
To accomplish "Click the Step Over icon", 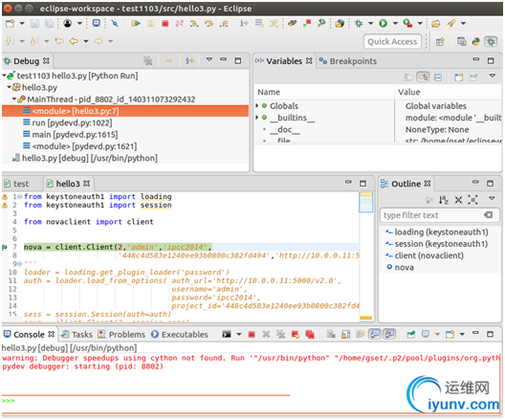I will click(209, 24).
